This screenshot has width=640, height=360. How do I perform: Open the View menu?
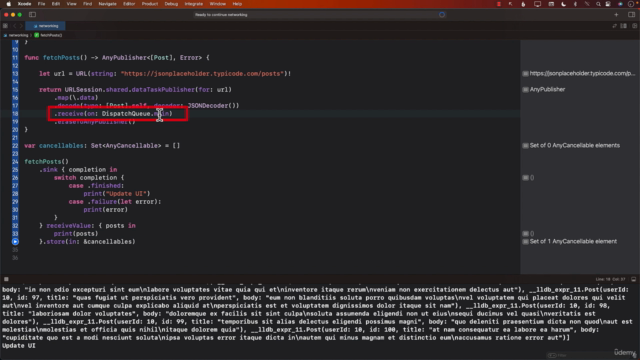(x=71, y=4)
